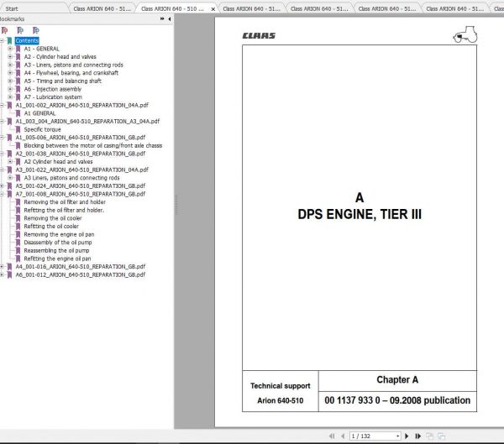Expand A3 - Liners, pistons and connecting rods
This screenshot has height=444, width=504.
pos(10,65)
